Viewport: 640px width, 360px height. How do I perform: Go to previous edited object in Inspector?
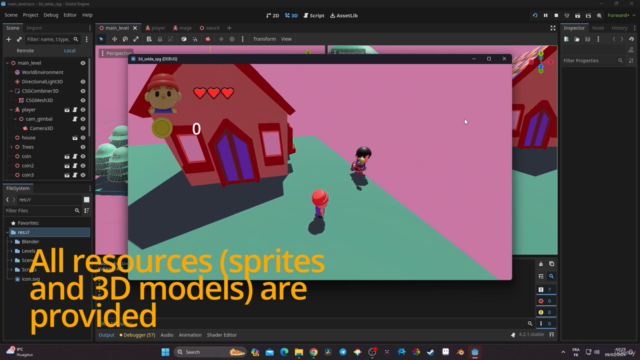pos(614,39)
